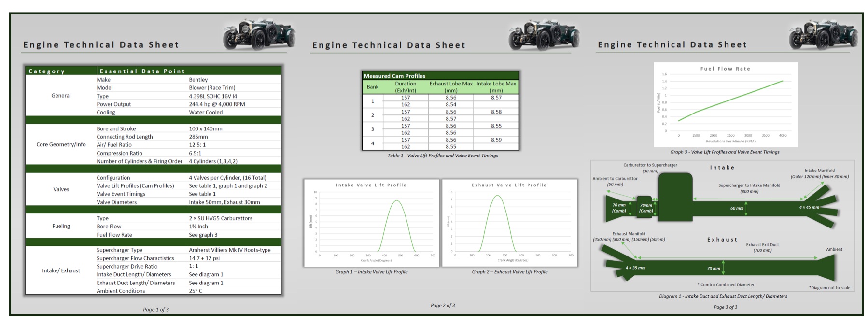Viewport: 868px width, 327px height.
Task: Click the 'Page 1 of 3' footer
Action: 156,310
